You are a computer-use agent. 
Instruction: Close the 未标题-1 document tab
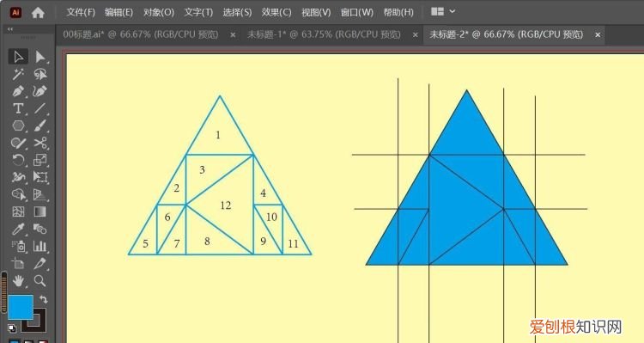tap(416, 35)
